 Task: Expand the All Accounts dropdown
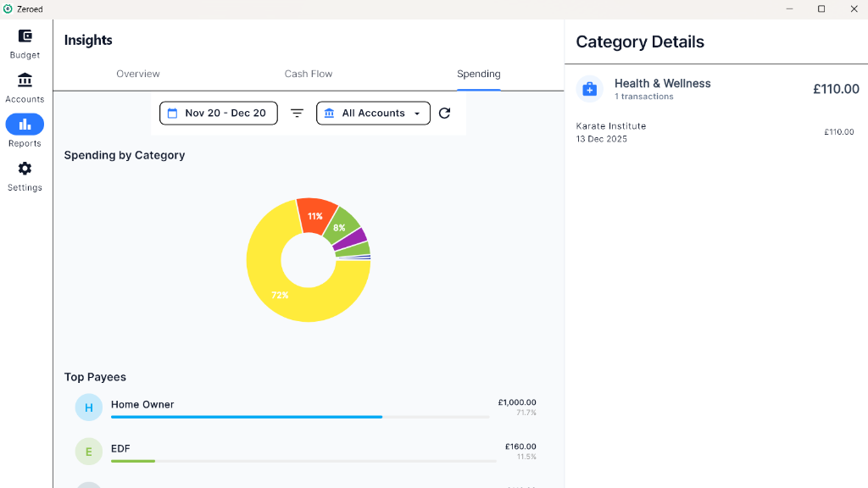[373, 114]
